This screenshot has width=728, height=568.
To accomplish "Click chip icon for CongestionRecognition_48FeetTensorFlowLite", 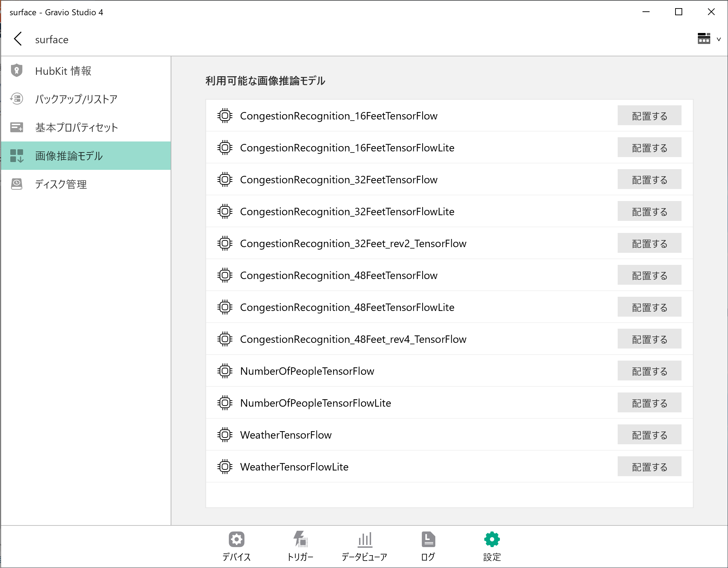I will [225, 307].
